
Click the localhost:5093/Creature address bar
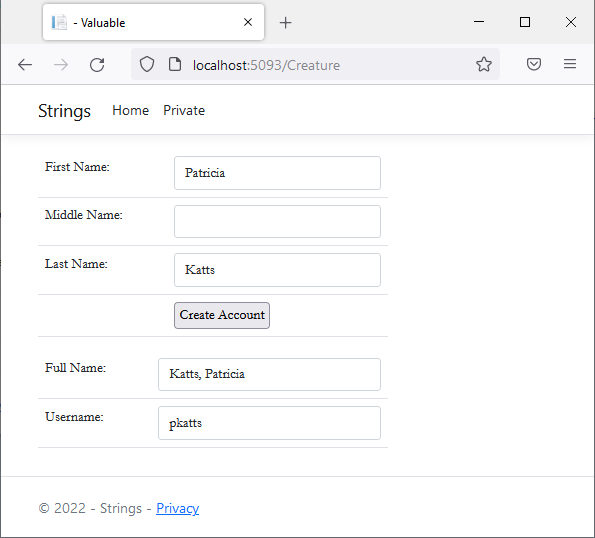coord(315,64)
